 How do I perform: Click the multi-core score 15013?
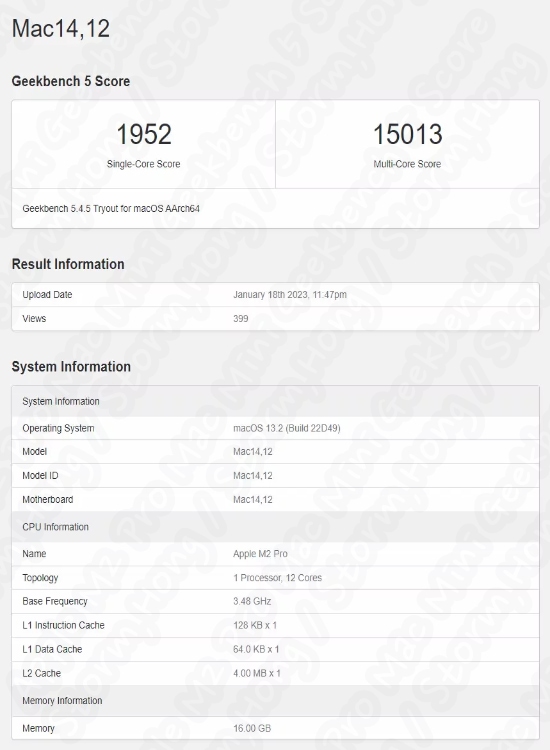407,134
